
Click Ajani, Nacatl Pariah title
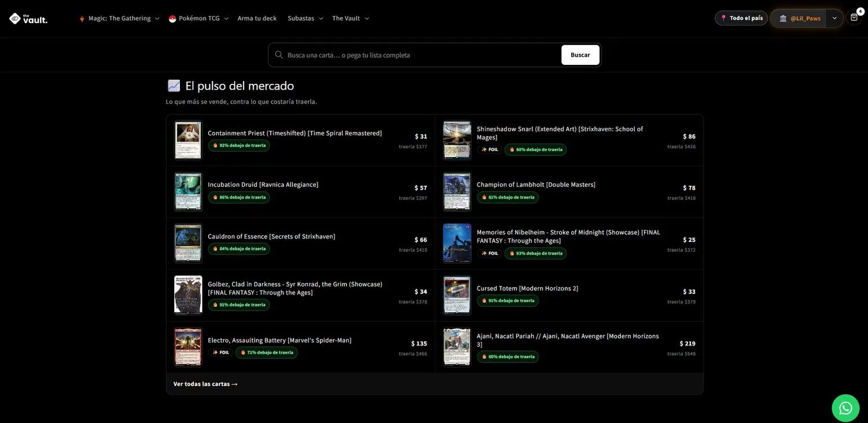click(x=568, y=340)
